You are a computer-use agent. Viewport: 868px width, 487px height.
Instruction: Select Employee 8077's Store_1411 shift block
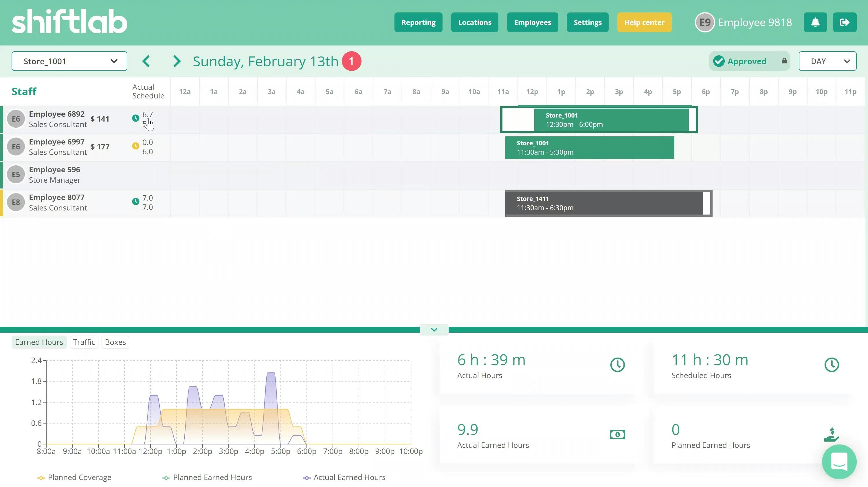607,203
